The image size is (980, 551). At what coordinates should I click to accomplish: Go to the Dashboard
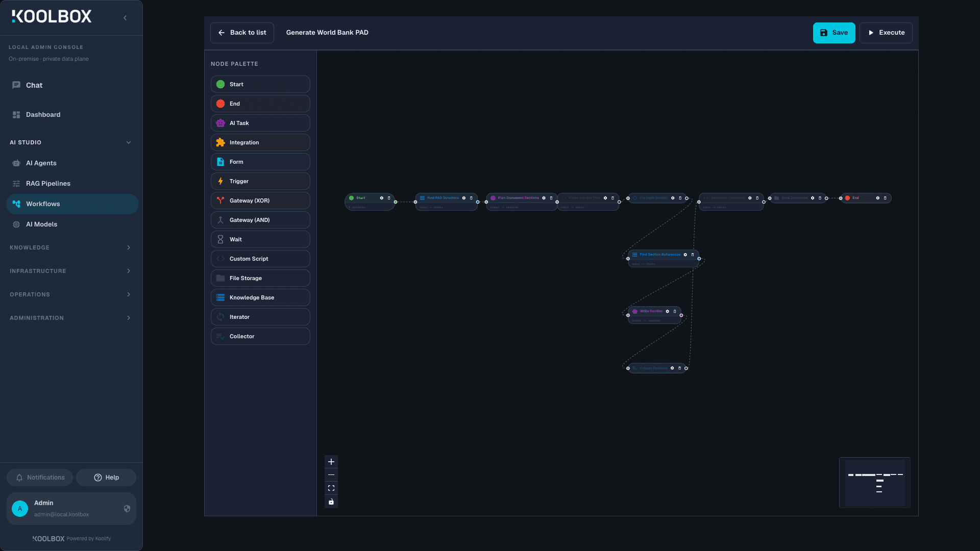[71, 115]
